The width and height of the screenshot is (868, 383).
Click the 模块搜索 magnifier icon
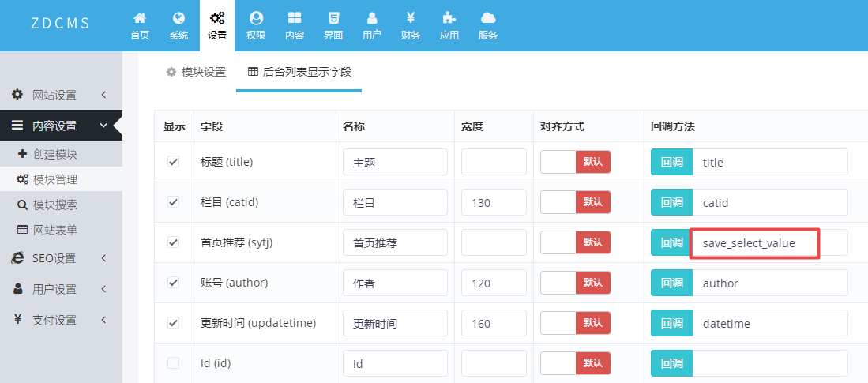[23, 205]
